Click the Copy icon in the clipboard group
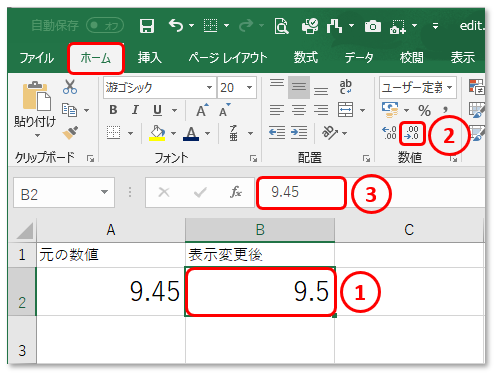 [69, 110]
